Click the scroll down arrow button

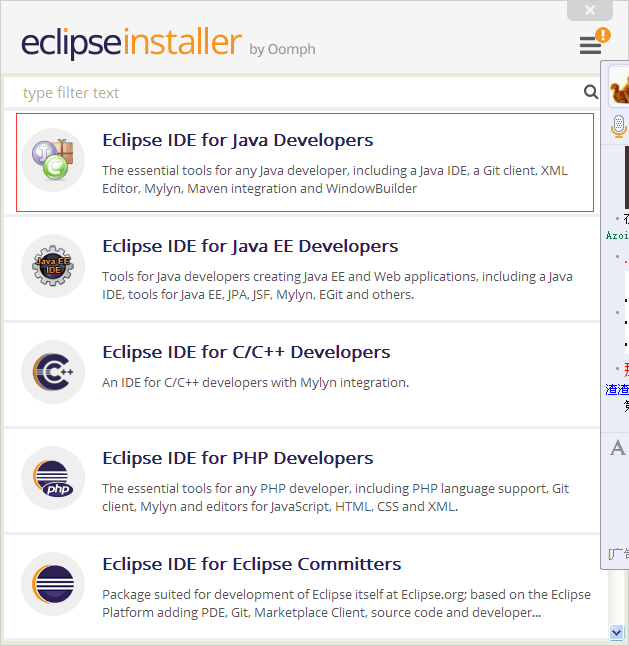coord(616,632)
